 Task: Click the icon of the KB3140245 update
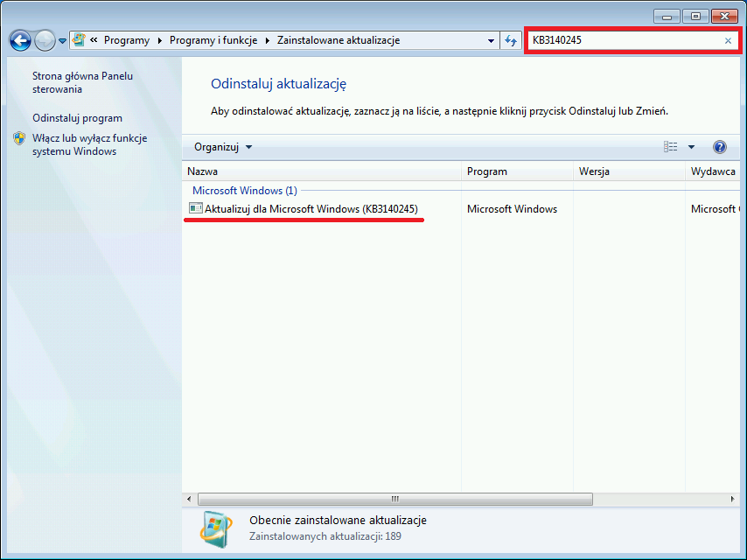195,208
